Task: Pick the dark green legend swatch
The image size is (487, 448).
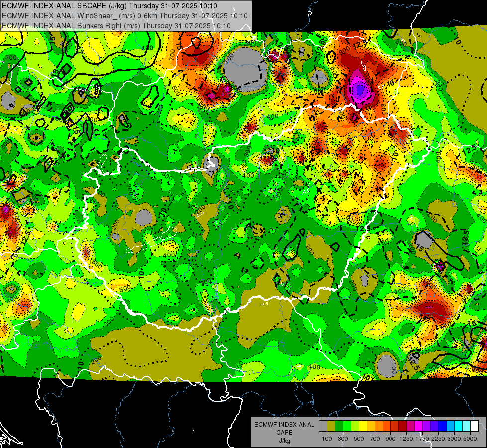Action: coord(339,426)
